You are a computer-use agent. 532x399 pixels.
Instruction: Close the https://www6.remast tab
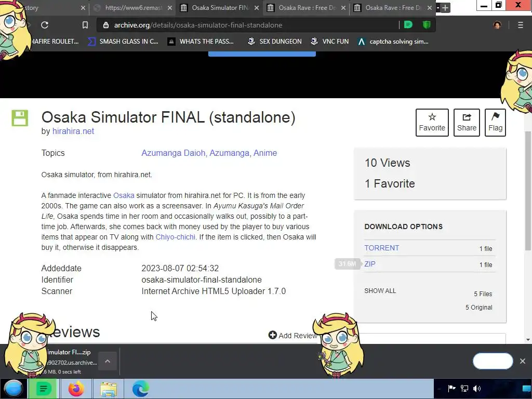tap(170, 8)
